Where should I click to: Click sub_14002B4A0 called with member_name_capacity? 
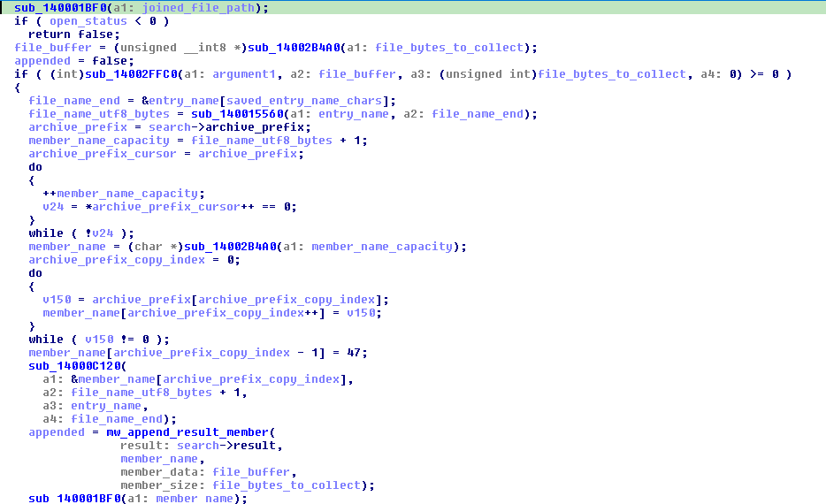(x=230, y=247)
